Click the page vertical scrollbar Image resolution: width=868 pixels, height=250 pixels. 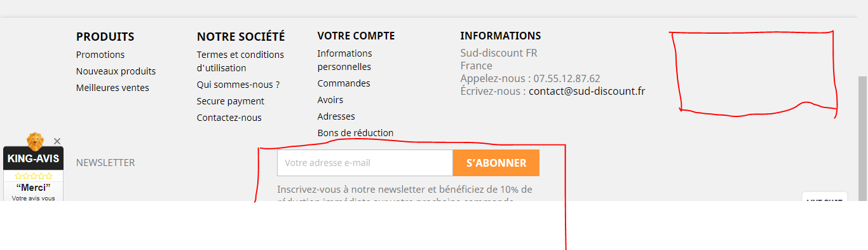point(863,139)
